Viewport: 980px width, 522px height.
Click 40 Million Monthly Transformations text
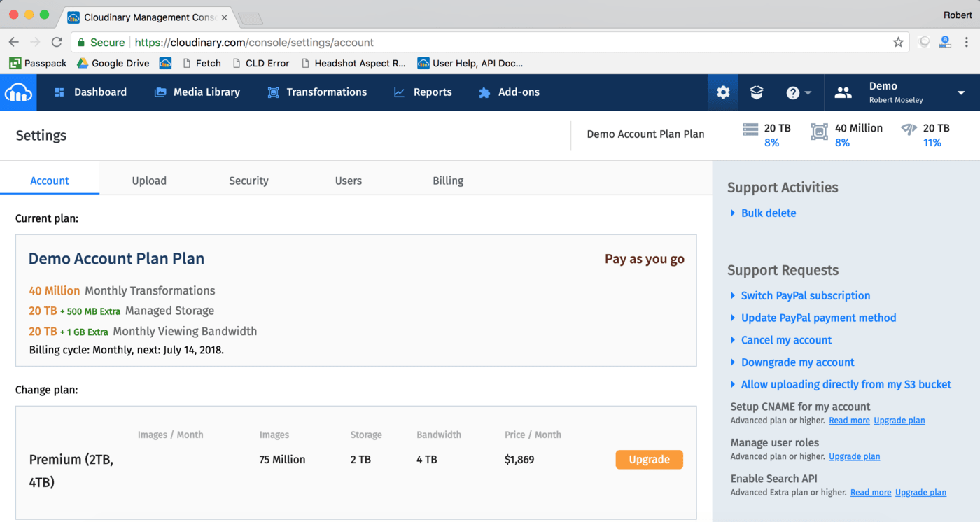pos(122,290)
